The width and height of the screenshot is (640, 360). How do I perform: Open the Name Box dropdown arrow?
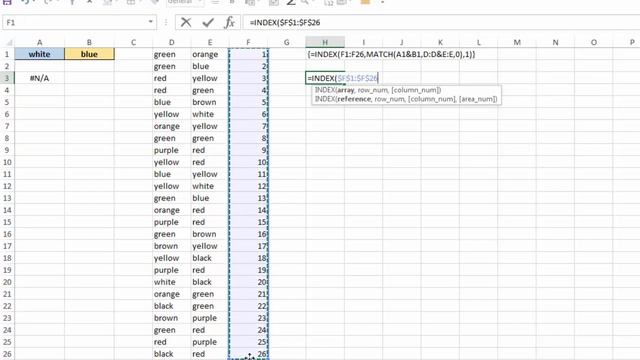pos(151,22)
